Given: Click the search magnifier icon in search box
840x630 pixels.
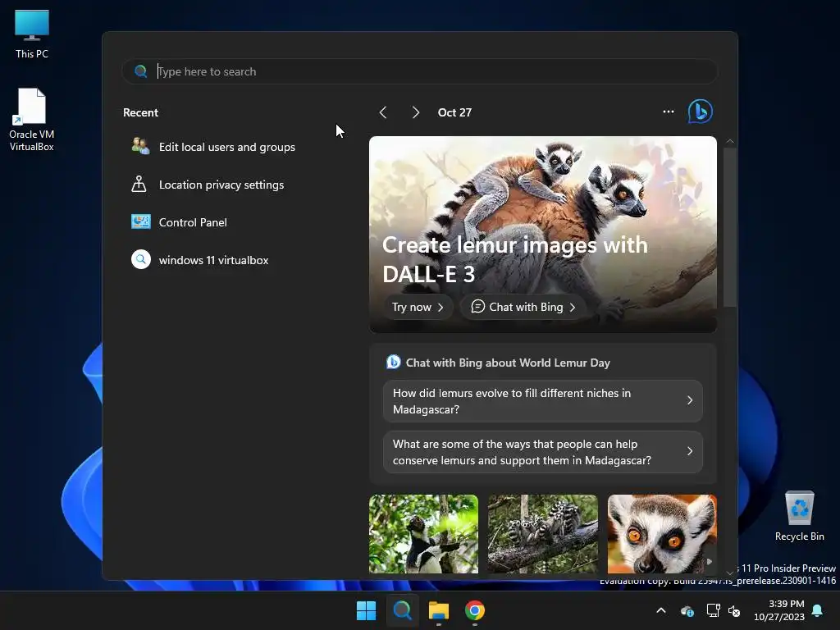Looking at the screenshot, I should pos(141,71).
